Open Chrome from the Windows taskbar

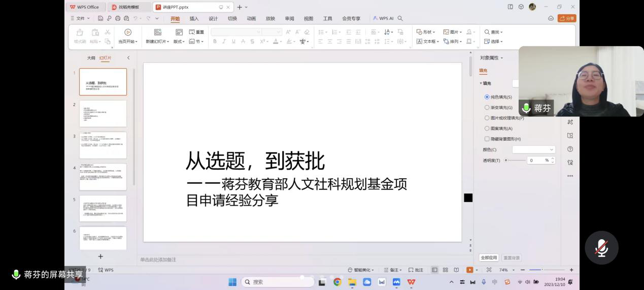337,282
